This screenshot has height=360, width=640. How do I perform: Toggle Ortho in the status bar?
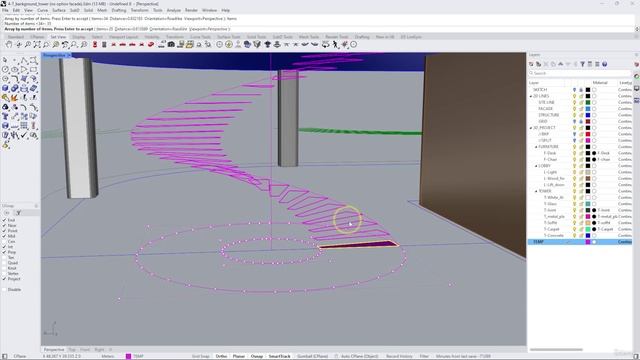click(x=221, y=356)
